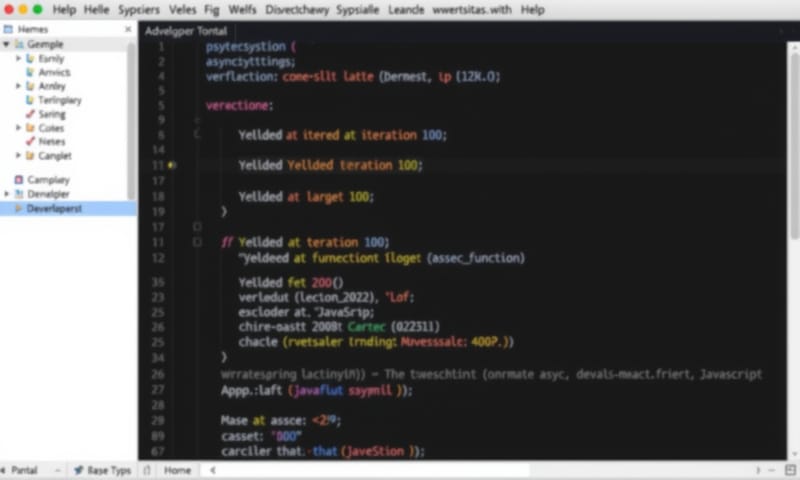Click the layout panel icon bottom right
The image size is (800, 480).
click(x=790, y=470)
